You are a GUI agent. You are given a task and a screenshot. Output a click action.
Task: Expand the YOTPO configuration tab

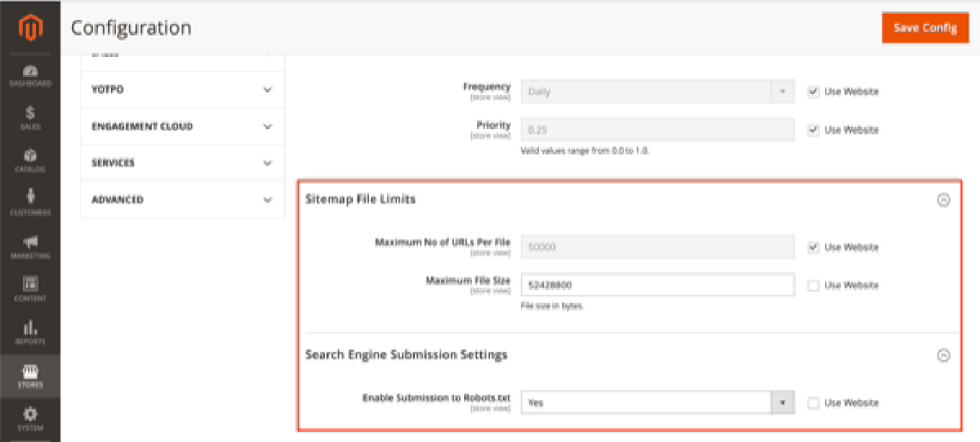182,89
